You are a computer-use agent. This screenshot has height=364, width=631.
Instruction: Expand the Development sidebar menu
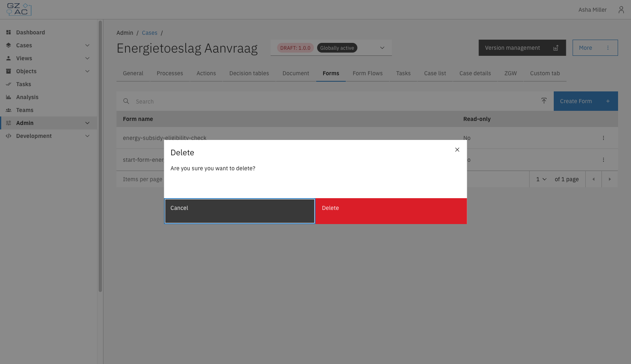click(x=87, y=136)
